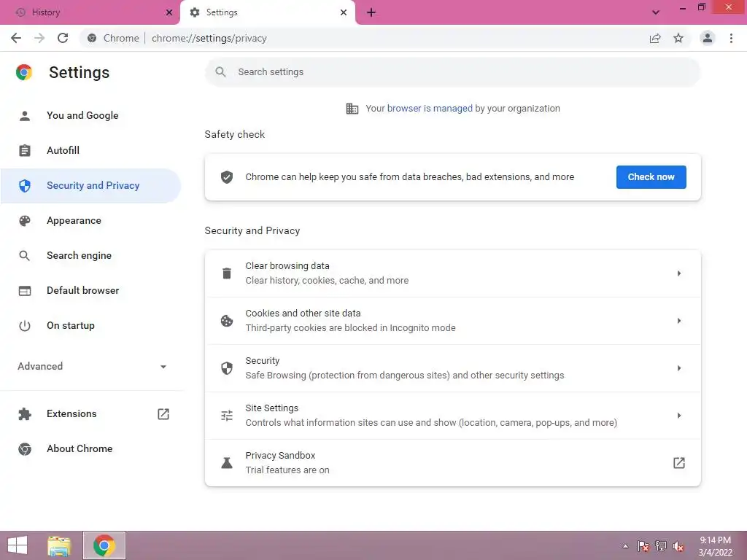Open Site Settings

click(452, 416)
